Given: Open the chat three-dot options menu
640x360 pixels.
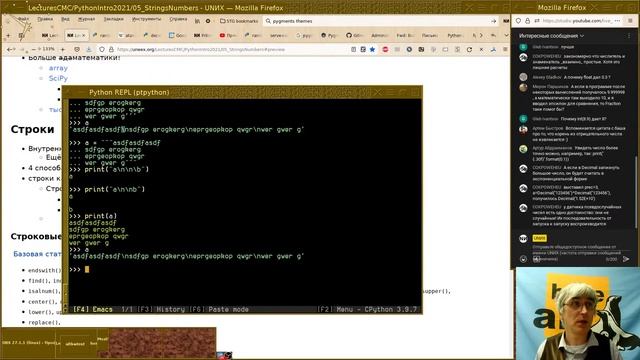Looking at the screenshot, I should (629, 36).
